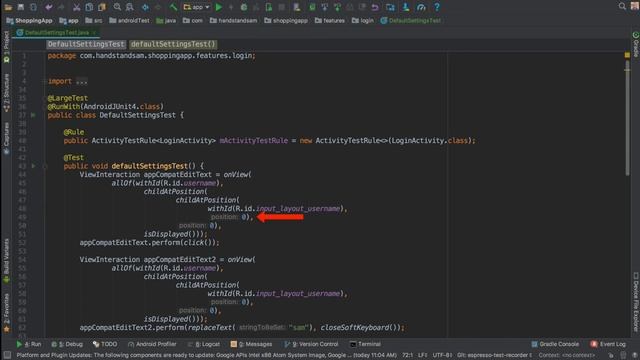
Task: Open Search Everywhere magnifier at top right
Action: [622, 6]
